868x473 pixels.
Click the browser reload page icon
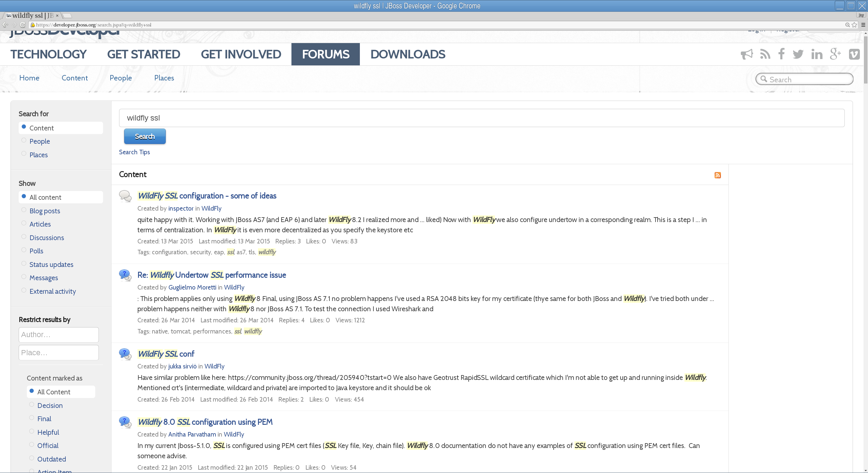23,25
